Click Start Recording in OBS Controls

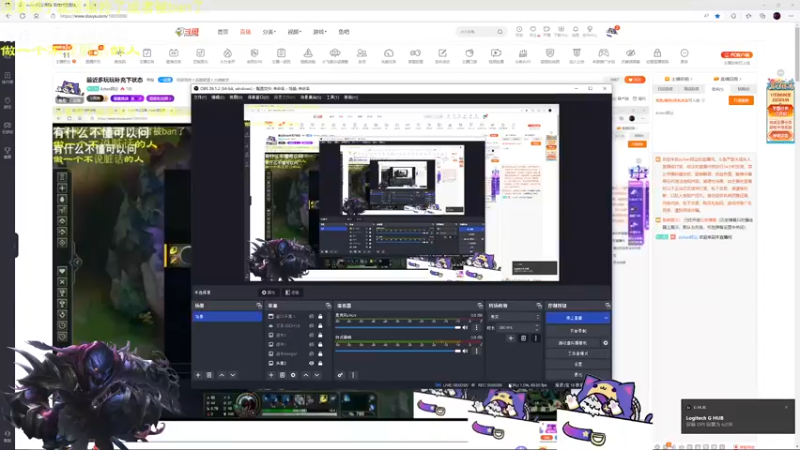click(x=578, y=331)
